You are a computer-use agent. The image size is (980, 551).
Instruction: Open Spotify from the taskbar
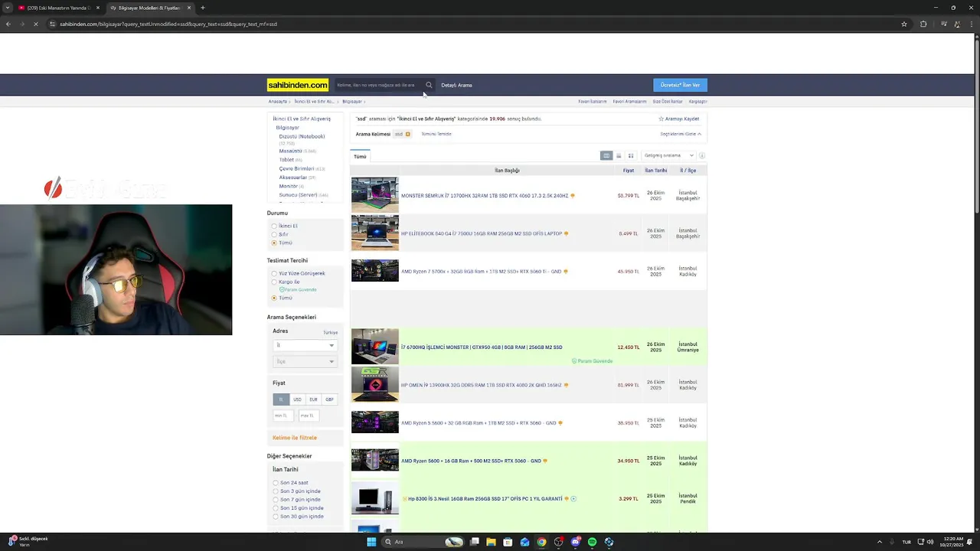[x=592, y=542]
